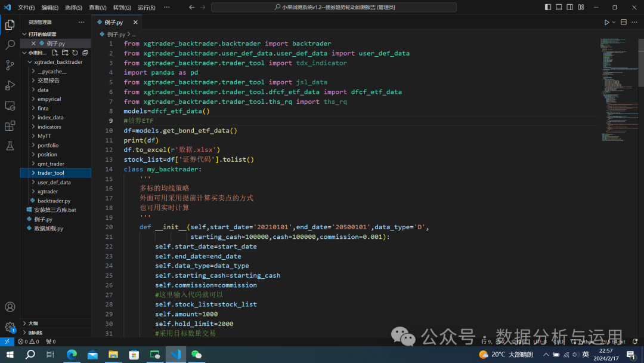Open Windows Start menu
This screenshot has height=363, width=644.
[10, 355]
